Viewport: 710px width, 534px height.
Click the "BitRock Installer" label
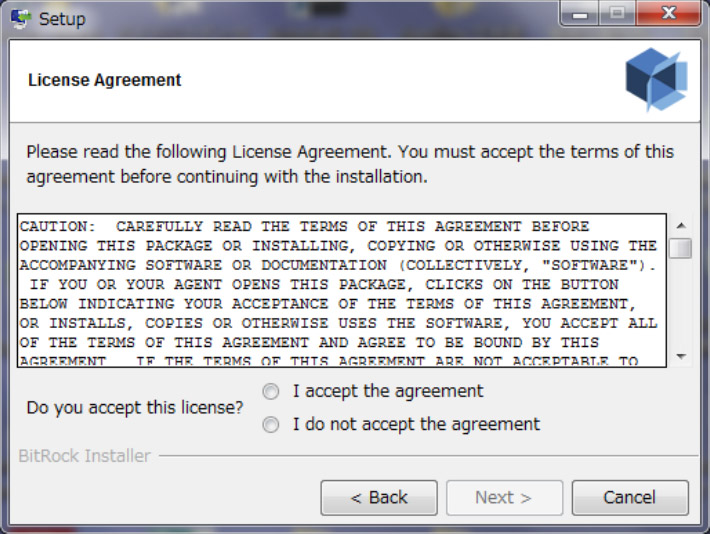click(85, 456)
